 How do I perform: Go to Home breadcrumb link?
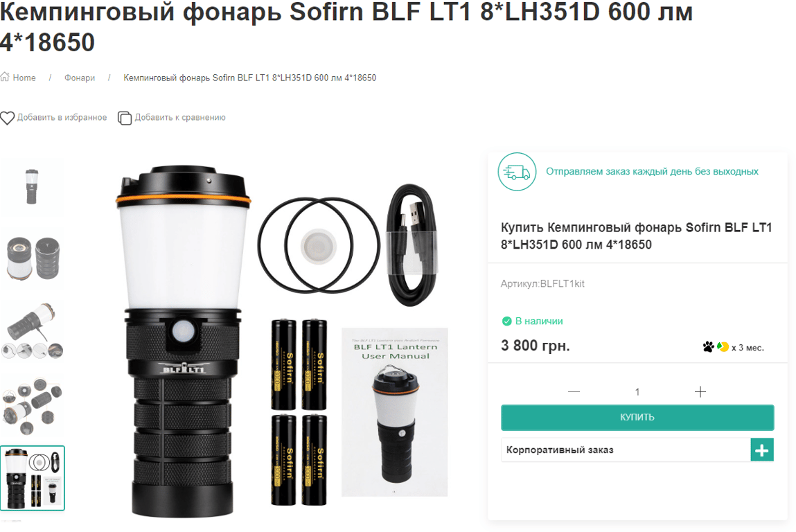24,78
